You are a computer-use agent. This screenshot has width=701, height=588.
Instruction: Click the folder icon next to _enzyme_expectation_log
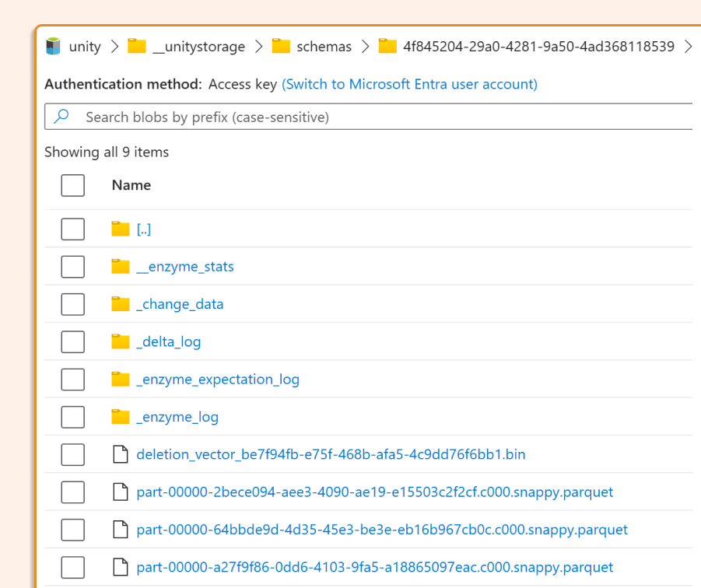(121, 379)
